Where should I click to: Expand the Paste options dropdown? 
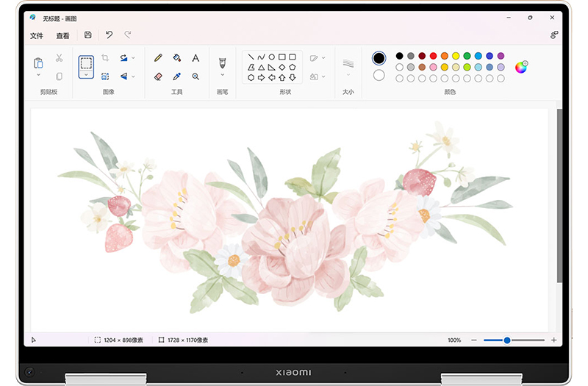[x=38, y=75]
